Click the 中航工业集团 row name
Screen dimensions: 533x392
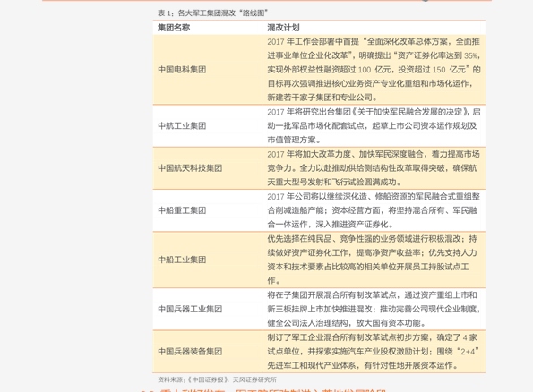pos(182,126)
